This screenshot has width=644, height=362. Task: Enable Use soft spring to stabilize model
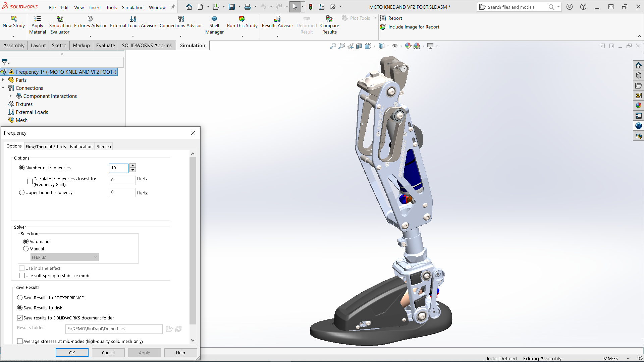click(22, 276)
